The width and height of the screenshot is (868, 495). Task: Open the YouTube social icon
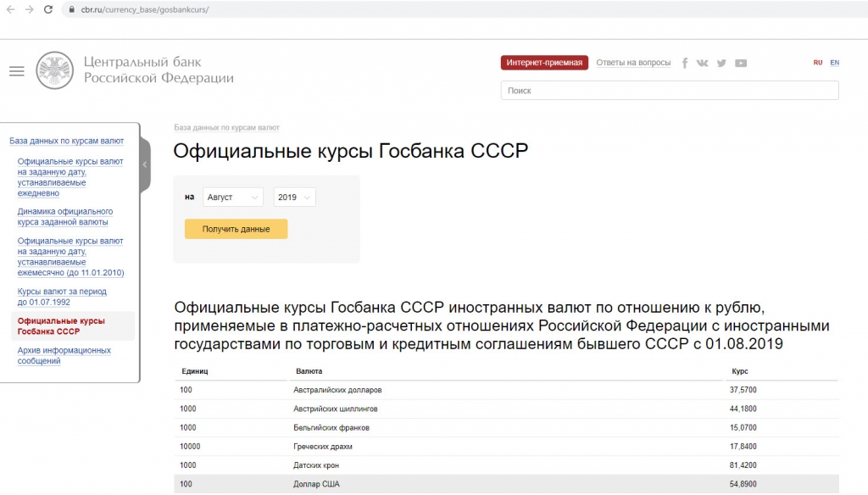click(x=741, y=63)
